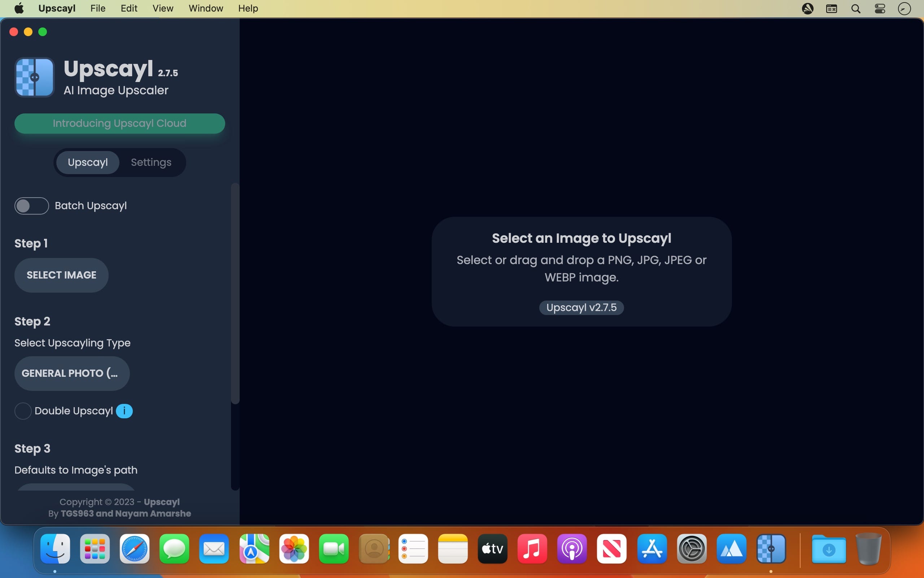Open Reminders from the dock

coord(413,549)
